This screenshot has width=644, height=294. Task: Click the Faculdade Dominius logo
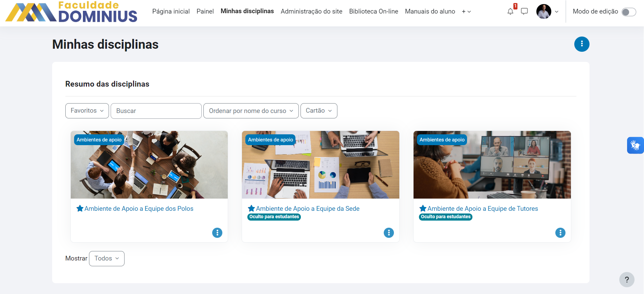click(71, 12)
